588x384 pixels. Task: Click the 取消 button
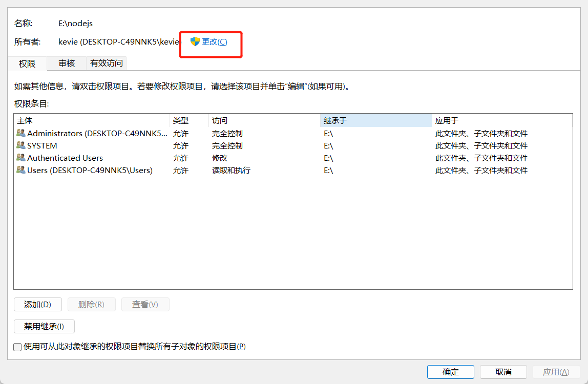point(503,372)
